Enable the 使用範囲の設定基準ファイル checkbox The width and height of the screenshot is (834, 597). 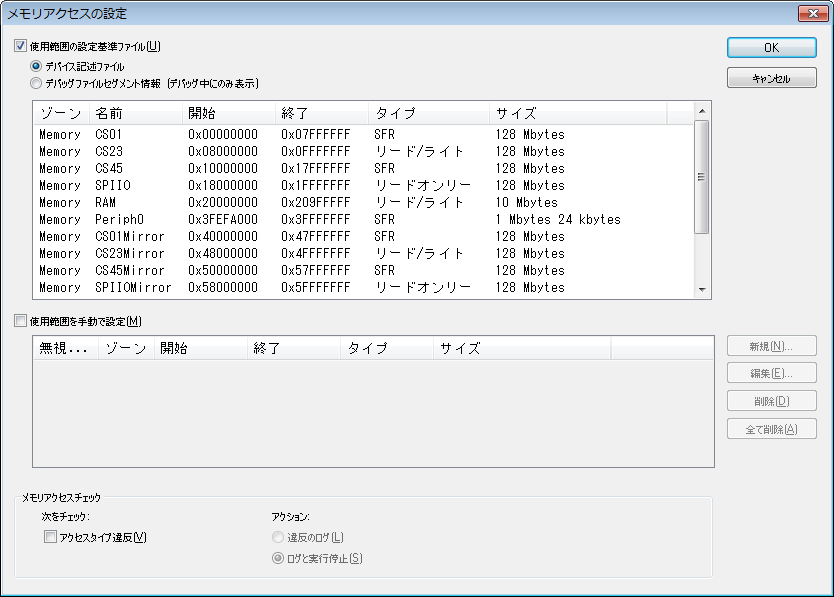21,46
